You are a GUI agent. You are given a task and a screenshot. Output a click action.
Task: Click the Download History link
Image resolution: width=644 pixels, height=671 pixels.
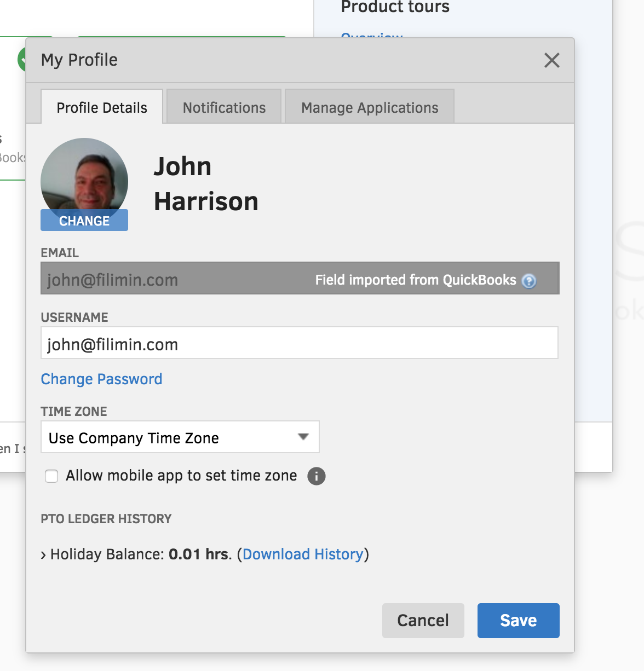(303, 554)
